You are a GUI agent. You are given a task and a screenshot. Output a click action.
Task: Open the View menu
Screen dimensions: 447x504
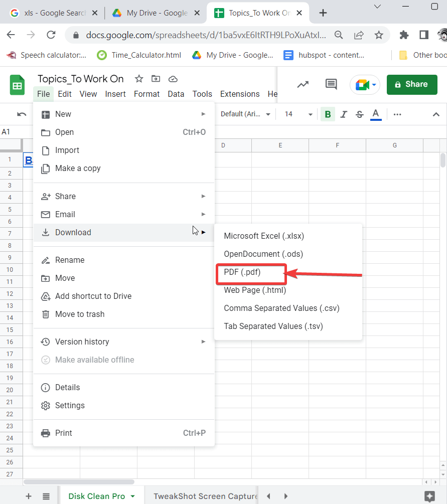coord(88,94)
